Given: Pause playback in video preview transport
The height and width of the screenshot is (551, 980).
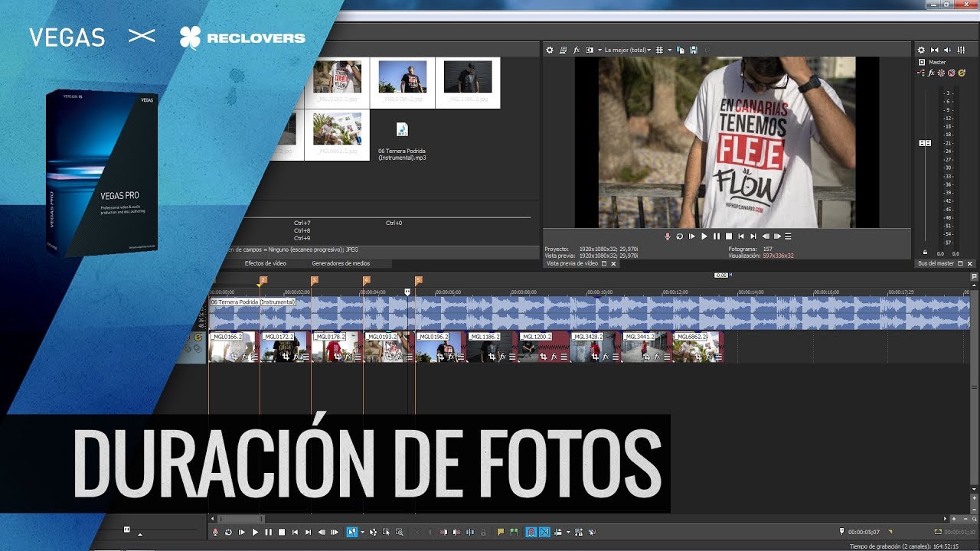Looking at the screenshot, I should [x=717, y=236].
